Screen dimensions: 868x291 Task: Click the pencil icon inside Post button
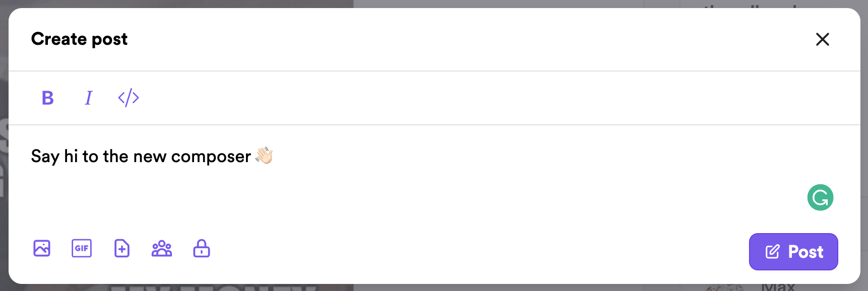coord(773,252)
